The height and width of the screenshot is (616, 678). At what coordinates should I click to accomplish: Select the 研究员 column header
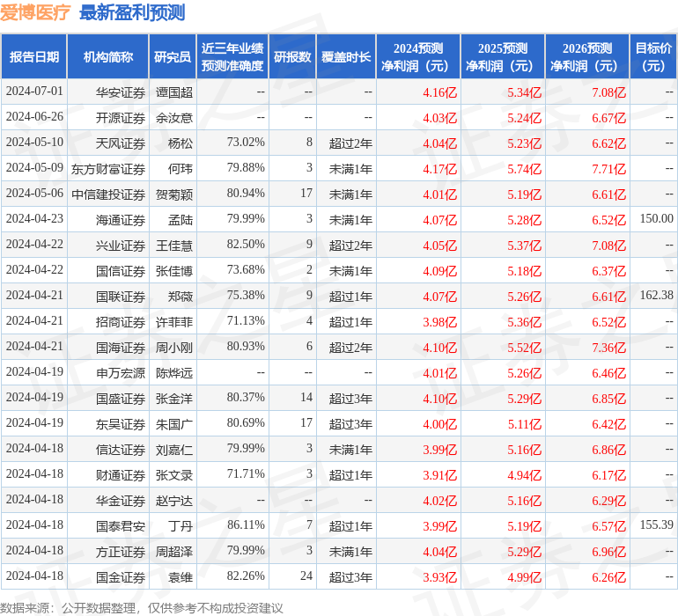(173, 57)
